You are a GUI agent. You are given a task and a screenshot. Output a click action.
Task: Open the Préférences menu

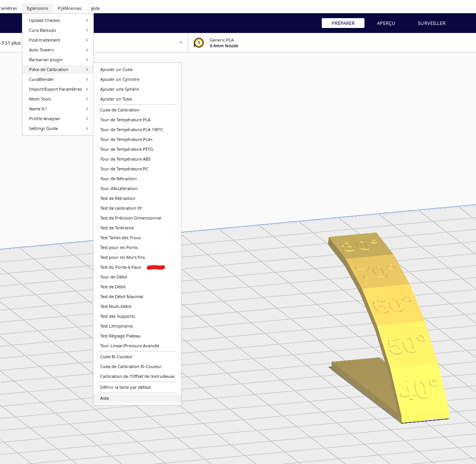70,8
